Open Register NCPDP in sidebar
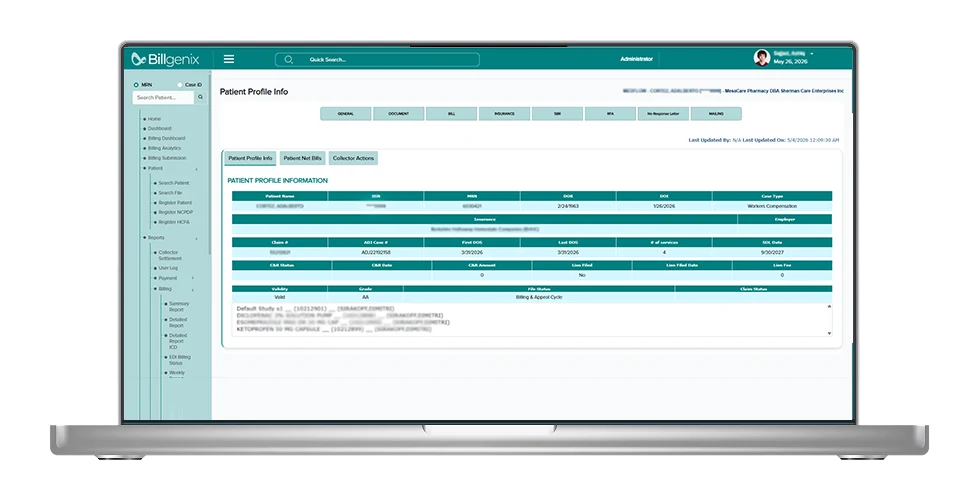Viewport: 966px width, 486px height. tap(176, 213)
